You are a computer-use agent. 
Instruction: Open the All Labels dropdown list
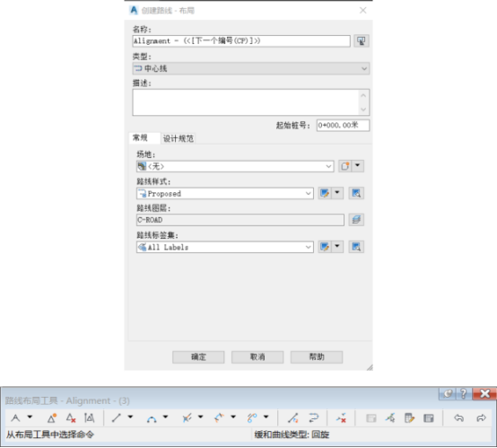(225, 247)
